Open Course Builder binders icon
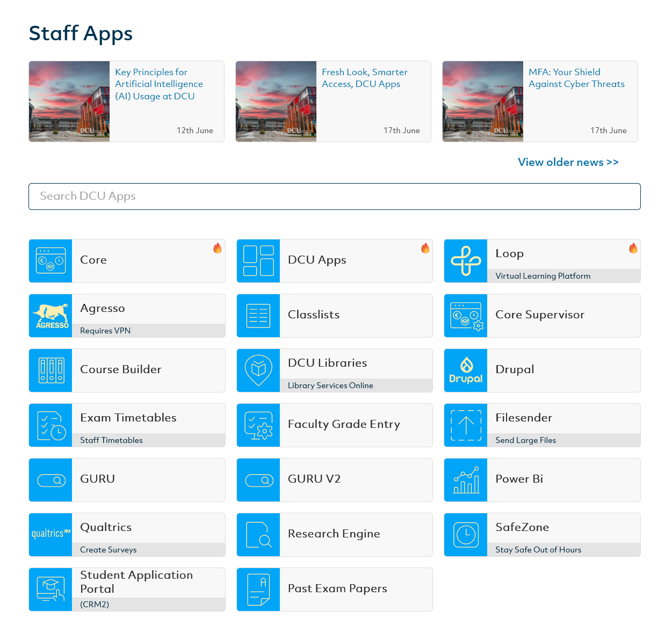 50,370
